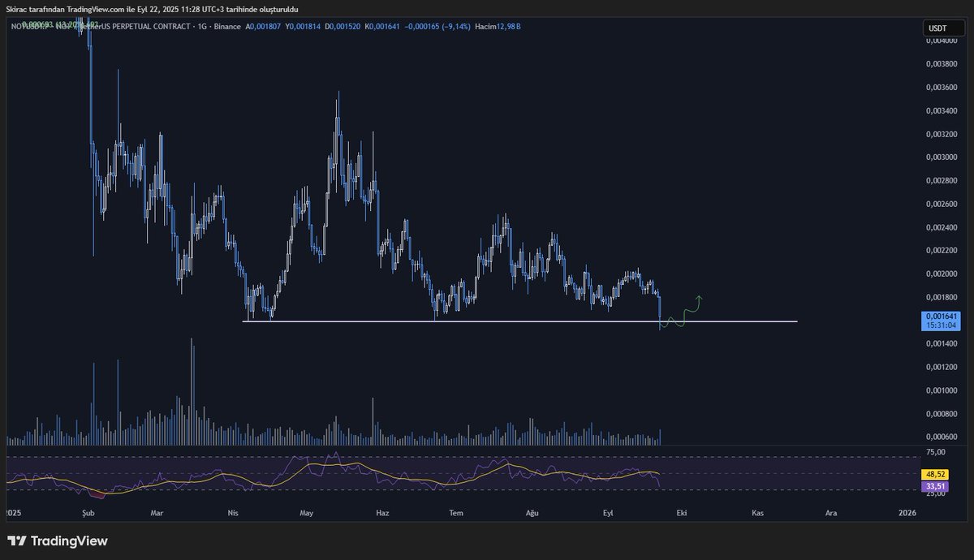Click the white horizontal support line

pos(519,322)
